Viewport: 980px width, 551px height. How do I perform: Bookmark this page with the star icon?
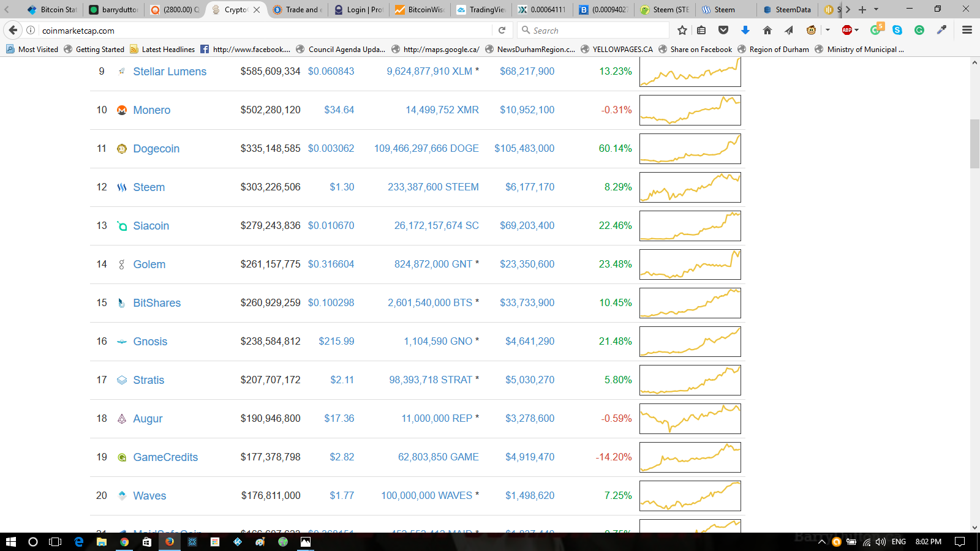(682, 30)
